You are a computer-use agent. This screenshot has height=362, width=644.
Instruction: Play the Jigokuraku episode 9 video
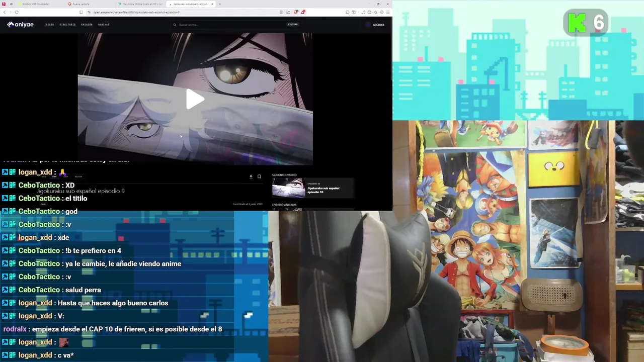click(195, 99)
